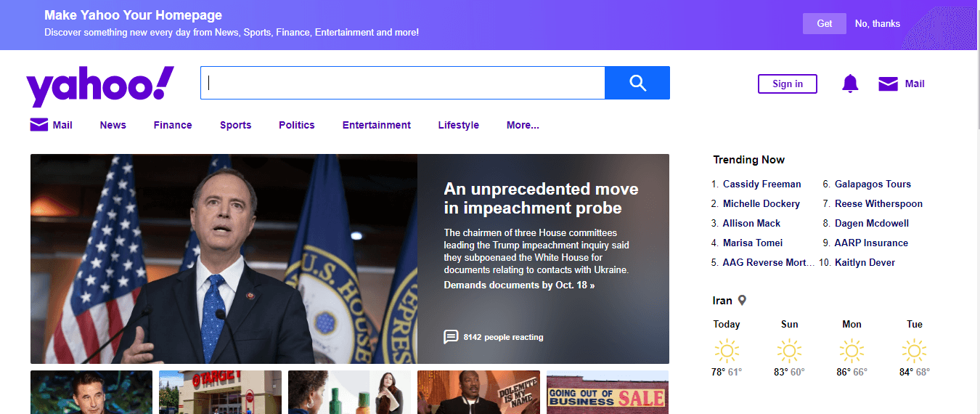Click Tue forecast sun icon

pyautogui.click(x=915, y=352)
